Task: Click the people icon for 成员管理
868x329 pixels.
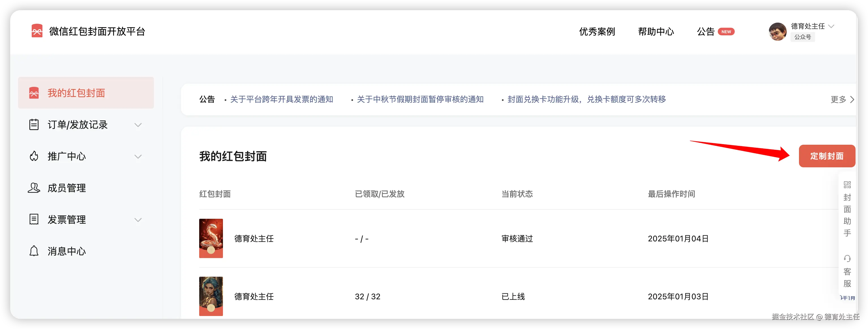Action: (x=34, y=188)
